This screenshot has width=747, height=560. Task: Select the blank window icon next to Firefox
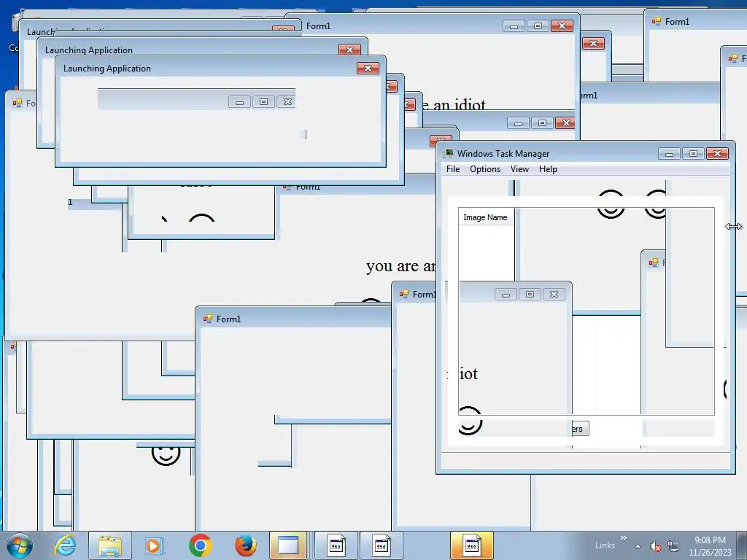pyautogui.click(x=287, y=545)
